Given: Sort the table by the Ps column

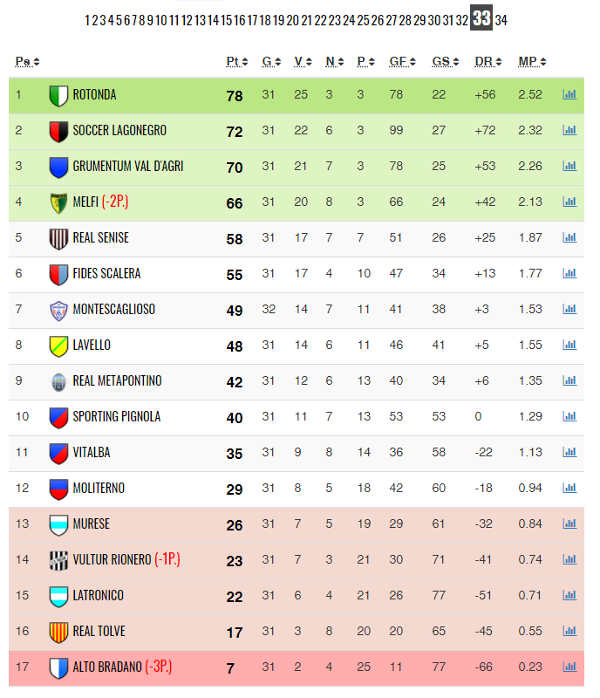Looking at the screenshot, I should coord(27,61).
